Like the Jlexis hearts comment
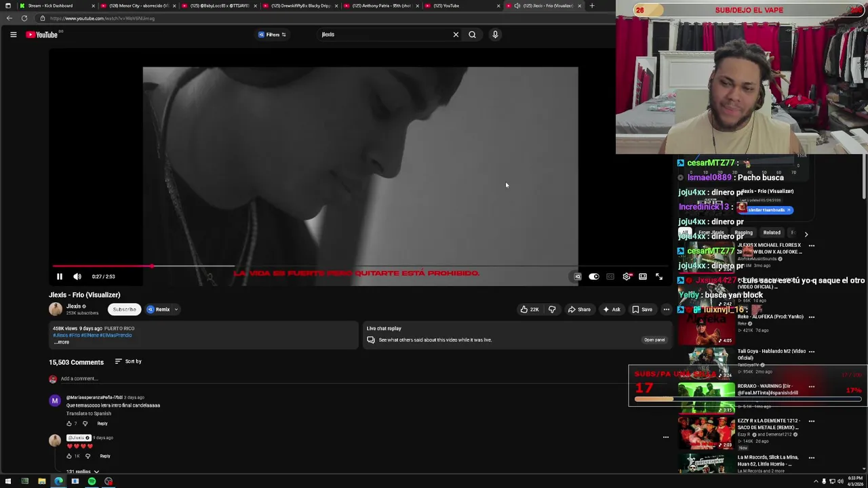 tap(69, 456)
